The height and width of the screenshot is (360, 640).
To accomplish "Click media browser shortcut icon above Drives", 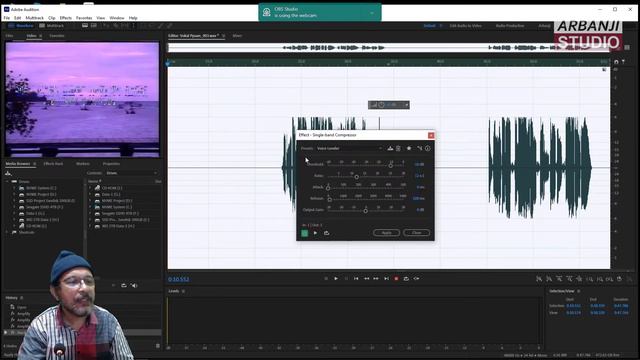I will 8,173.
